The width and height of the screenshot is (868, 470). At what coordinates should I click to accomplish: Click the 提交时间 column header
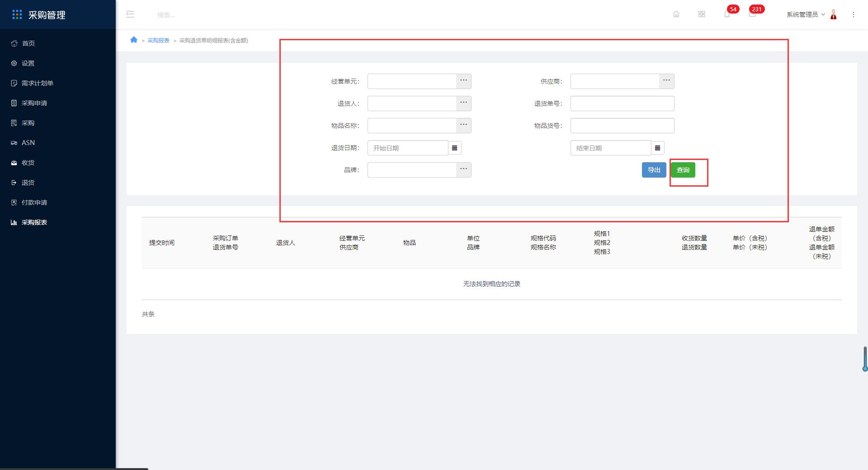click(162, 243)
